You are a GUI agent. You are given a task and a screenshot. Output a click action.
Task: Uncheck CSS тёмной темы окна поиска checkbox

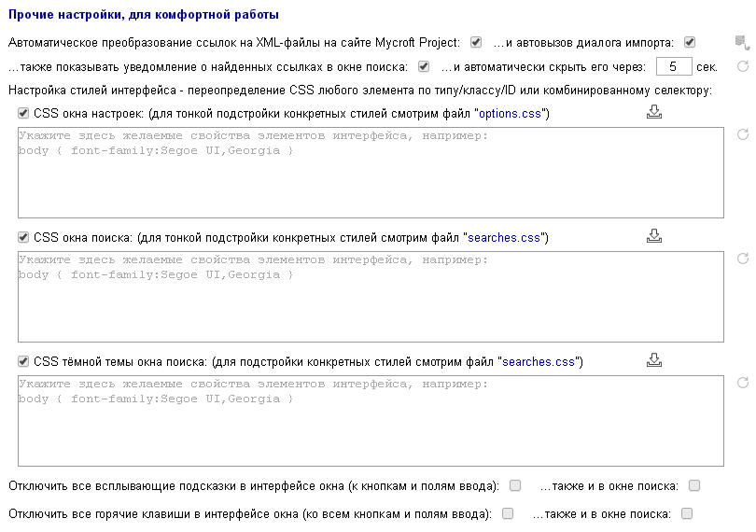(x=23, y=361)
